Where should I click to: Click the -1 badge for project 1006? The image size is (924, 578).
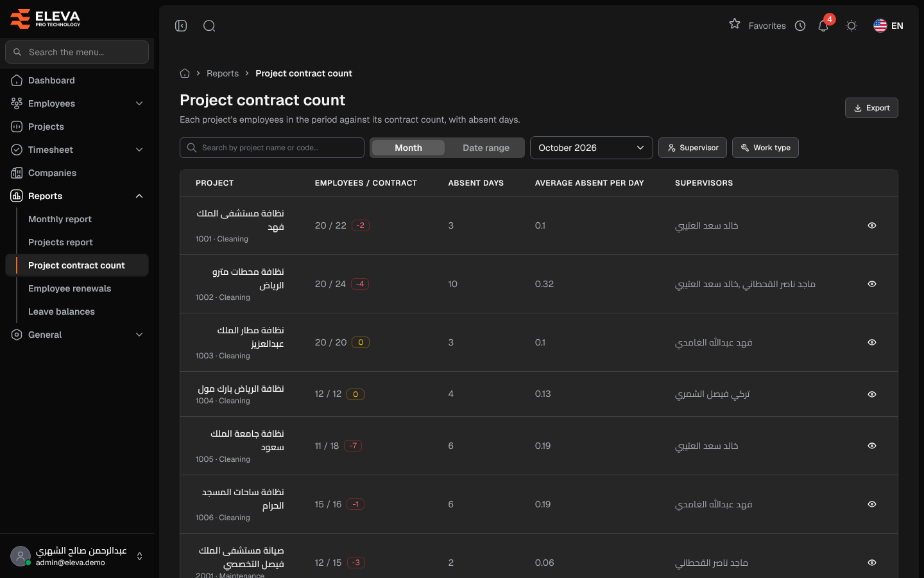point(355,504)
